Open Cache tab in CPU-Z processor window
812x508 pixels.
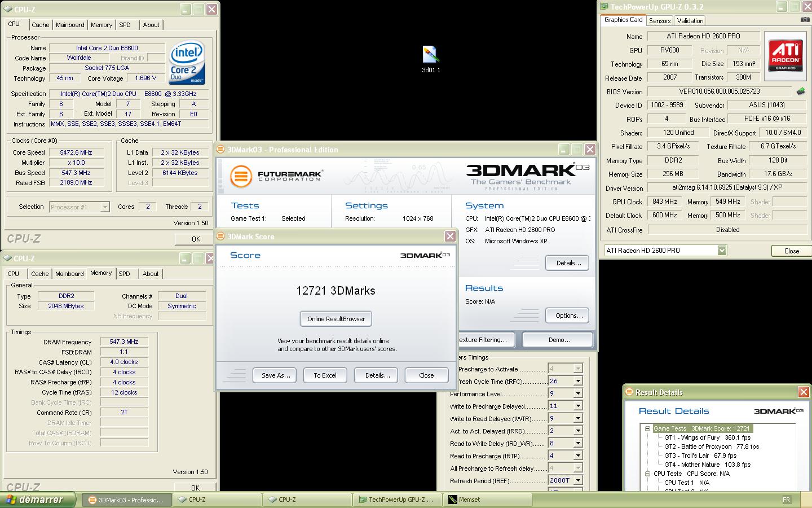[x=40, y=25]
